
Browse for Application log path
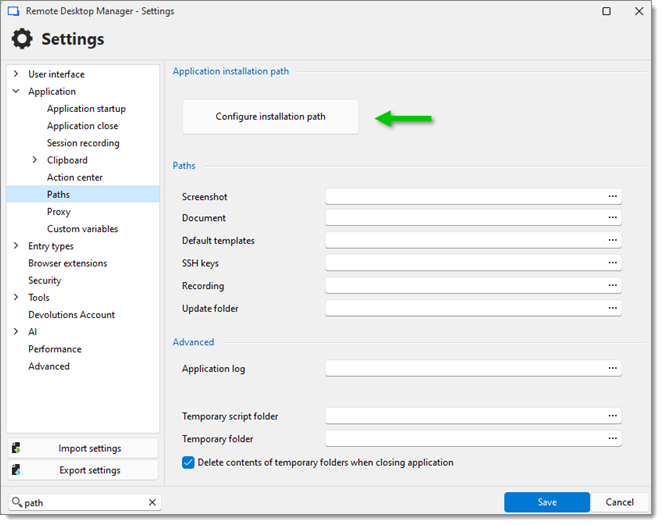point(612,368)
